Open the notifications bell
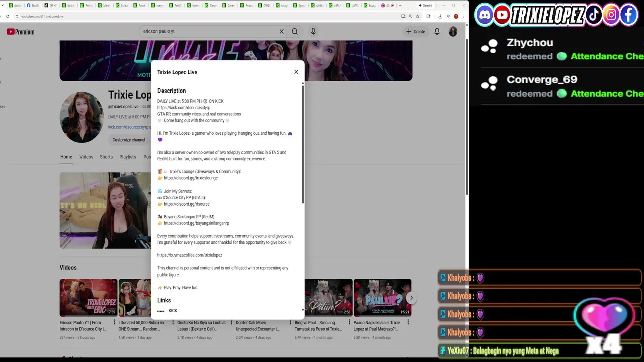 (437, 31)
